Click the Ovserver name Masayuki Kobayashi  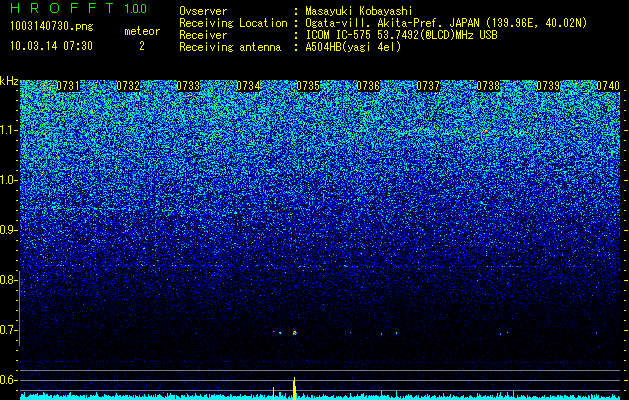(359, 11)
